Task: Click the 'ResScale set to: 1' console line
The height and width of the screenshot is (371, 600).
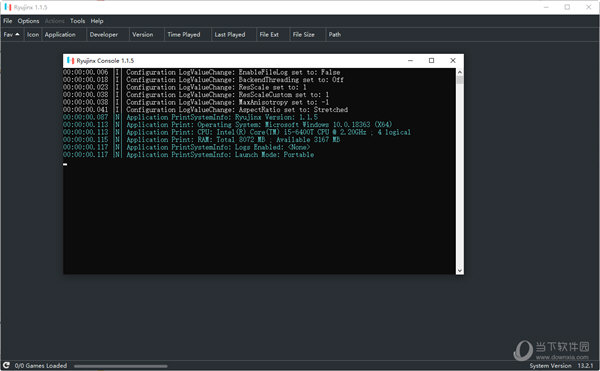Action: click(185, 87)
